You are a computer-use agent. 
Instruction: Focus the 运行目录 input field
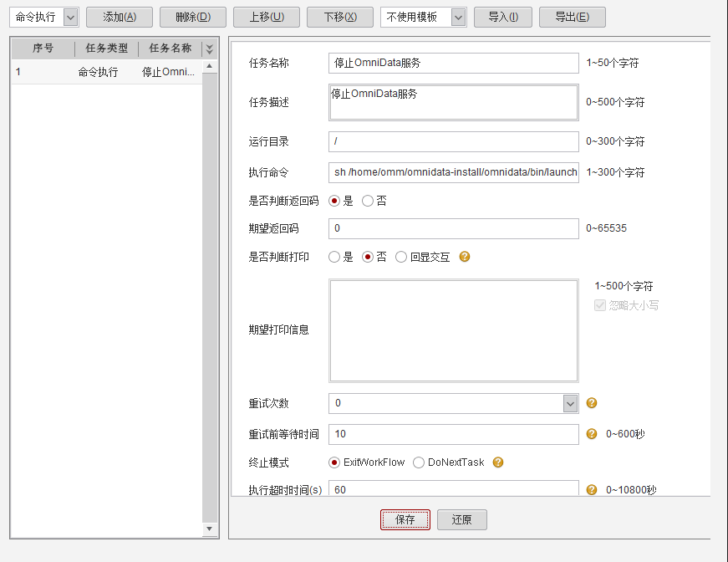[x=454, y=141]
